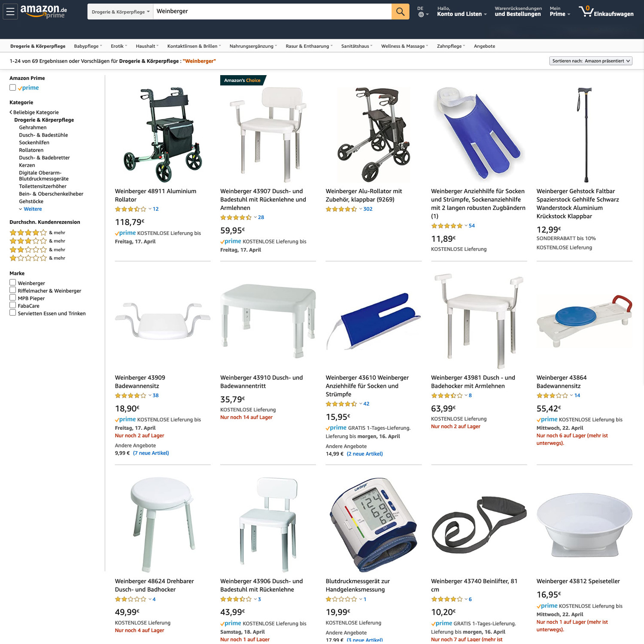The width and height of the screenshot is (644, 644).
Task: Check the Weinberger brand checkbox
Action: point(13,283)
